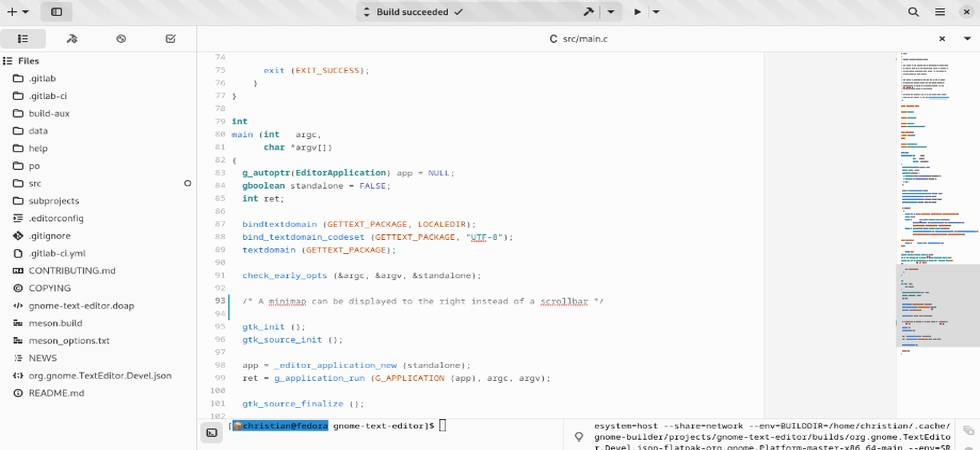Open the global search magnifier

[913, 12]
